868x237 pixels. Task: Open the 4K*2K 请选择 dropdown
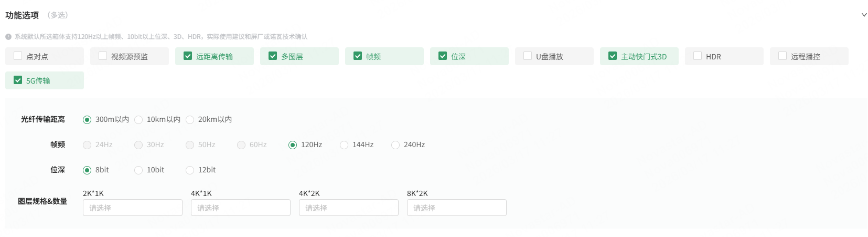[x=349, y=208]
